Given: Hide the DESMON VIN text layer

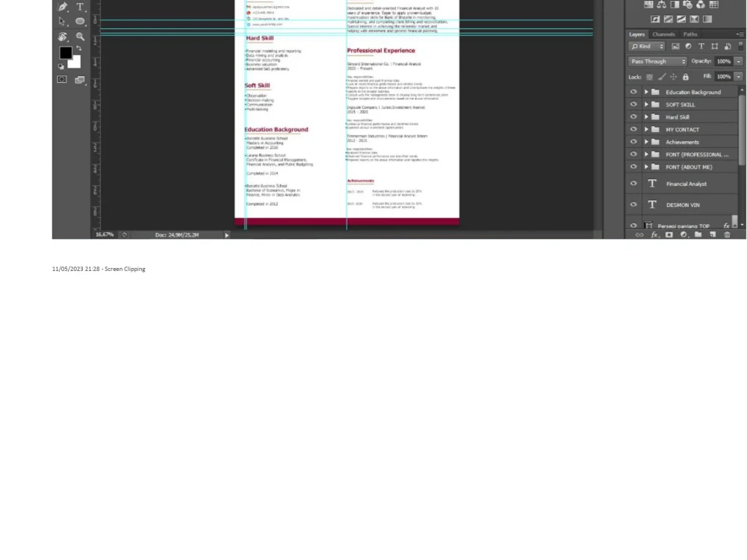Looking at the screenshot, I should (633, 205).
